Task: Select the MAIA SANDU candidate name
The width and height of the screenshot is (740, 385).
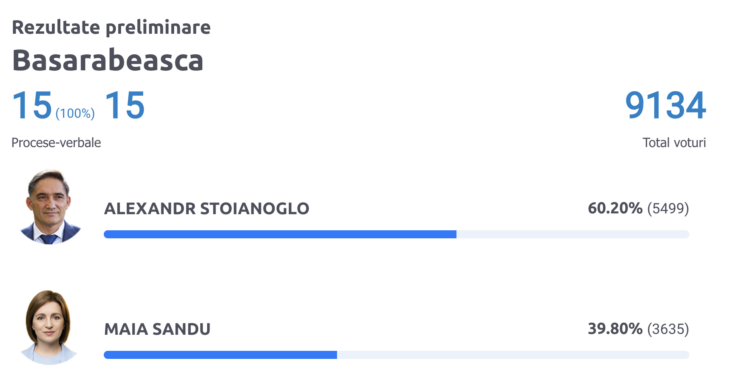Action: click(x=157, y=329)
